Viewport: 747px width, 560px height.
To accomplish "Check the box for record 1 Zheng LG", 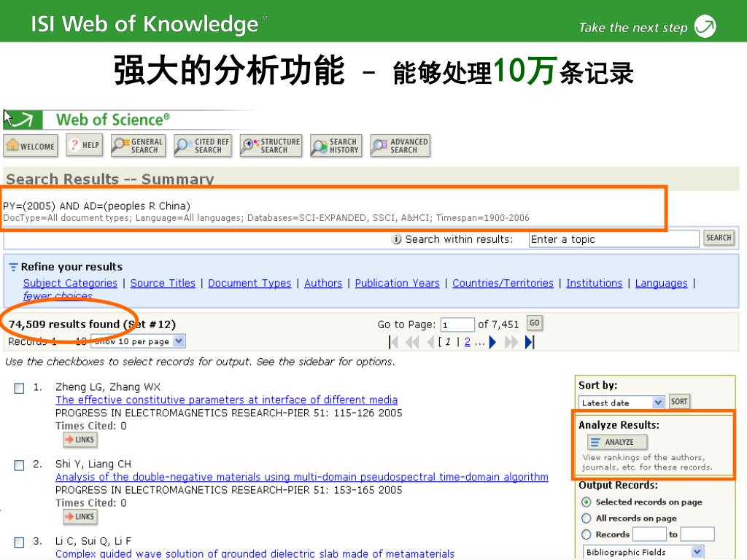I will coord(19,388).
